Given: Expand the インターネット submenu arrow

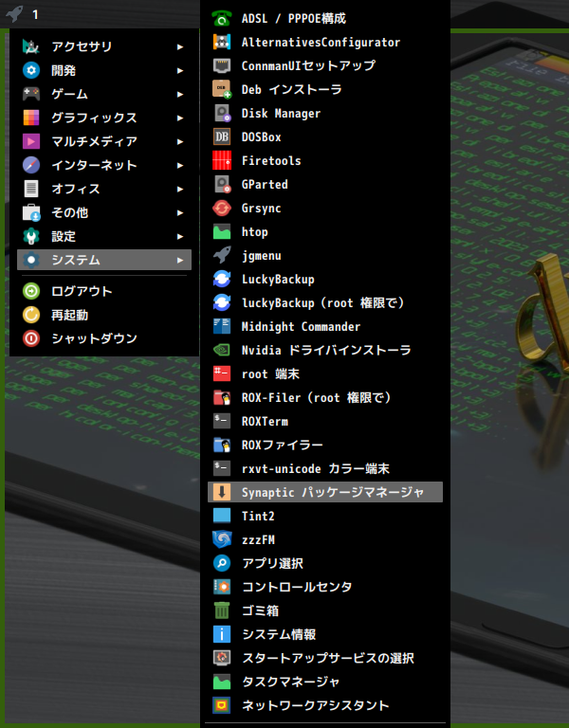Looking at the screenshot, I should [180, 165].
